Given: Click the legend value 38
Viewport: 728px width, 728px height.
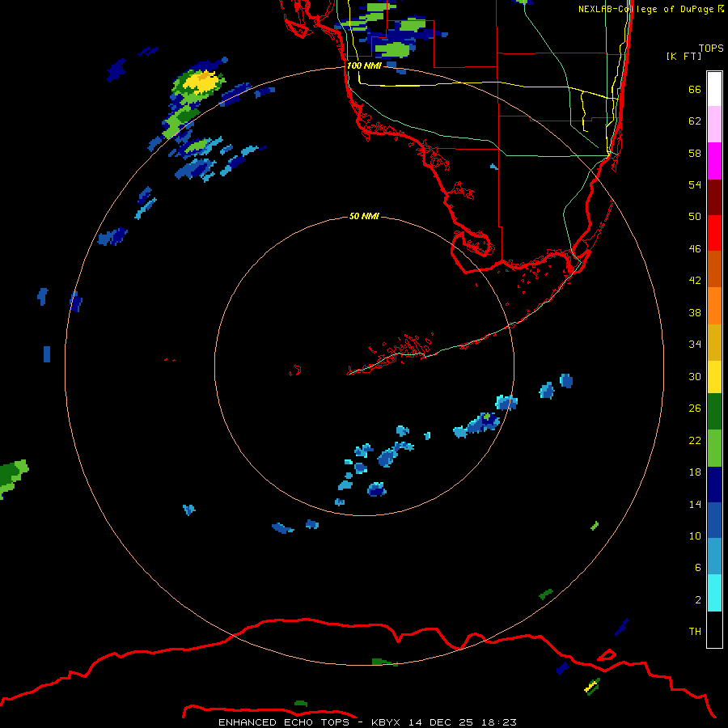Looking at the screenshot, I should (x=695, y=312).
